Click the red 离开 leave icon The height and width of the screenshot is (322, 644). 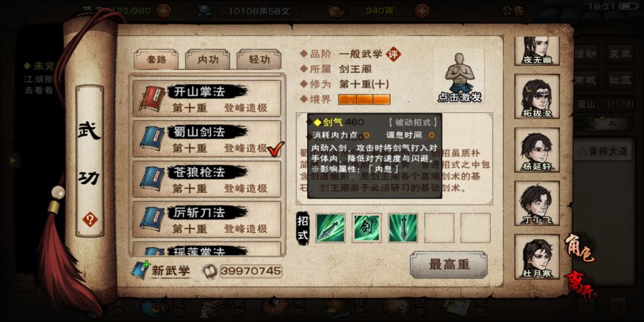pyautogui.click(x=580, y=283)
